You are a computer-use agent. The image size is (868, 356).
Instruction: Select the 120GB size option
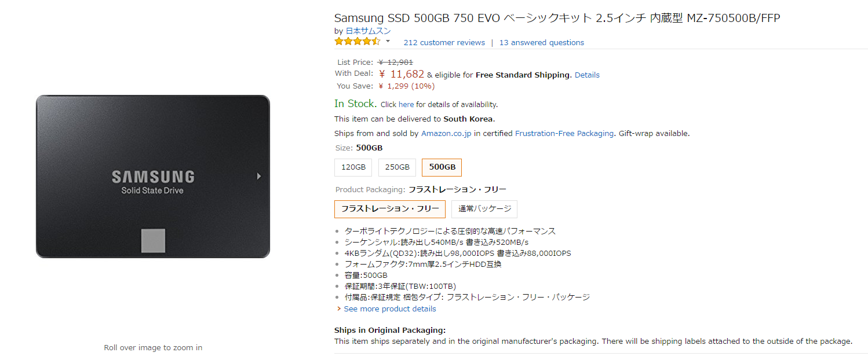(353, 167)
